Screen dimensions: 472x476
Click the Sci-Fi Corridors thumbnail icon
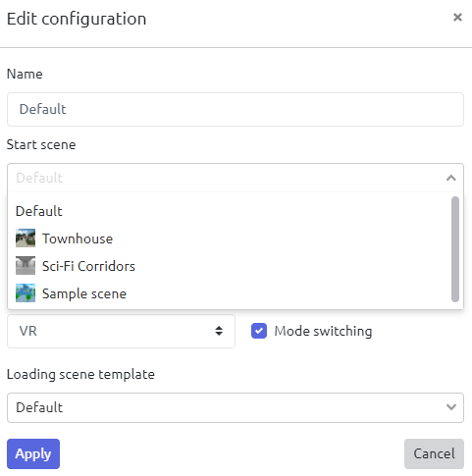click(26, 265)
